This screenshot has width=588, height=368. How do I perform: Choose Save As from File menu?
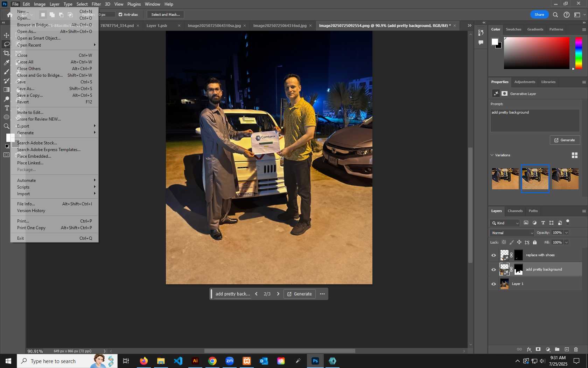55,89
